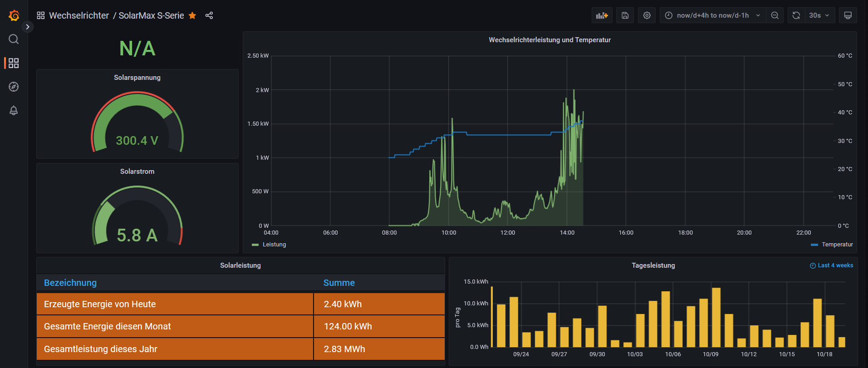Share dashboard using the share icon
This screenshot has height=368, width=868.
click(209, 15)
